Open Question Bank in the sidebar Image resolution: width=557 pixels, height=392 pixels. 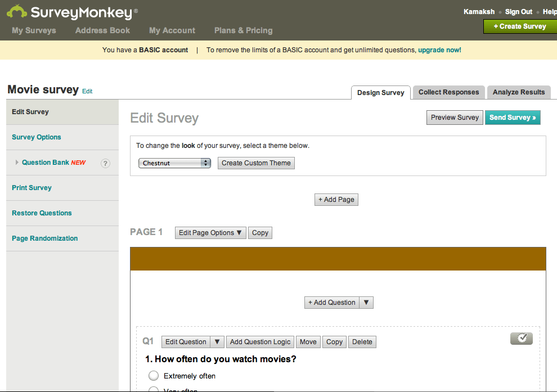tap(46, 163)
